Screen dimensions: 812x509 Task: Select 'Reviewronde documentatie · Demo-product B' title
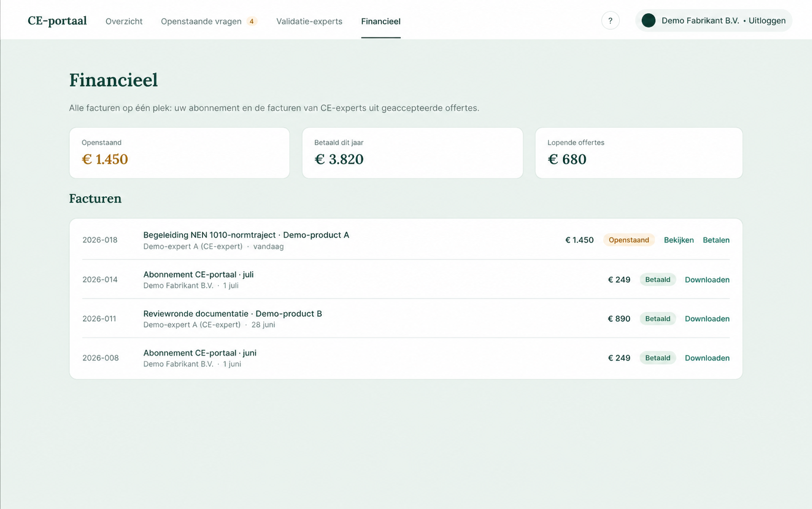pyautogui.click(x=233, y=313)
